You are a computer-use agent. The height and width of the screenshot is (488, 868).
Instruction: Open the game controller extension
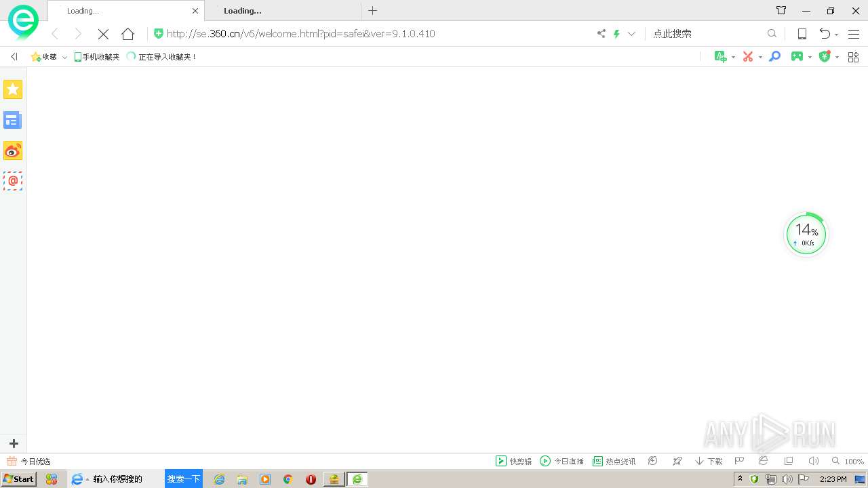tap(797, 57)
